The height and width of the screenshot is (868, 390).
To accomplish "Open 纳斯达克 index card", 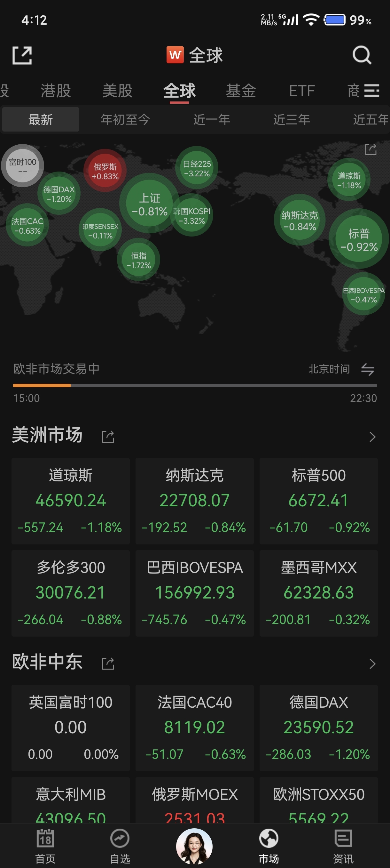I will [x=194, y=501].
